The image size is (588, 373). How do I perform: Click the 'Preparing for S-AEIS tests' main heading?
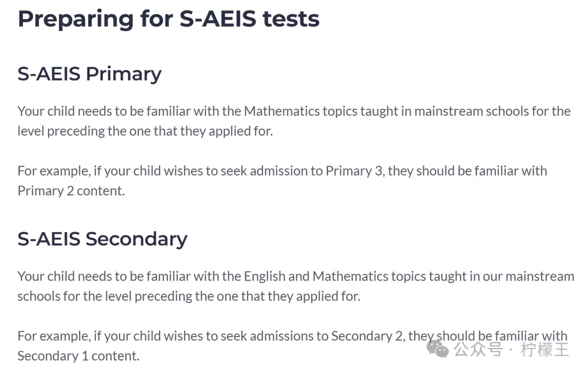tap(169, 19)
